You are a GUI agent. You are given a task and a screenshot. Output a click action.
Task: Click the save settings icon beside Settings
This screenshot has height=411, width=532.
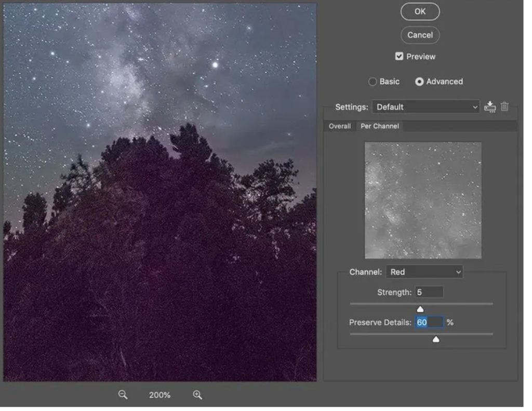(489, 107)
